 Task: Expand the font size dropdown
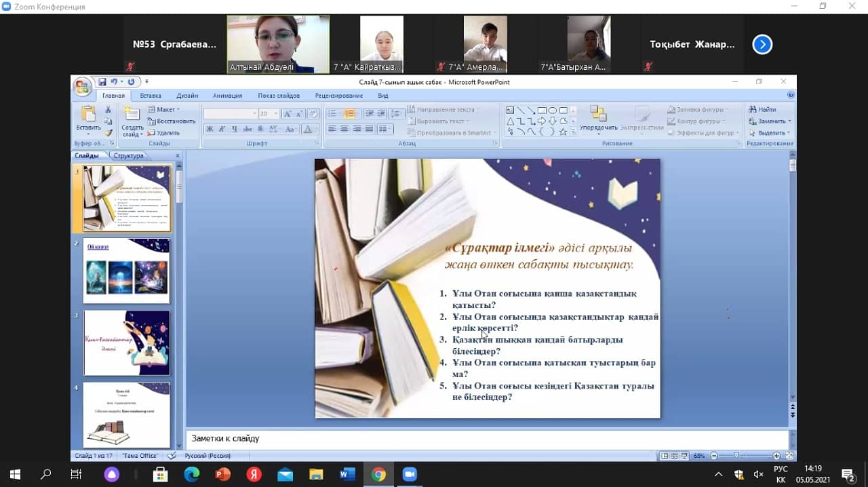point(275,114)
